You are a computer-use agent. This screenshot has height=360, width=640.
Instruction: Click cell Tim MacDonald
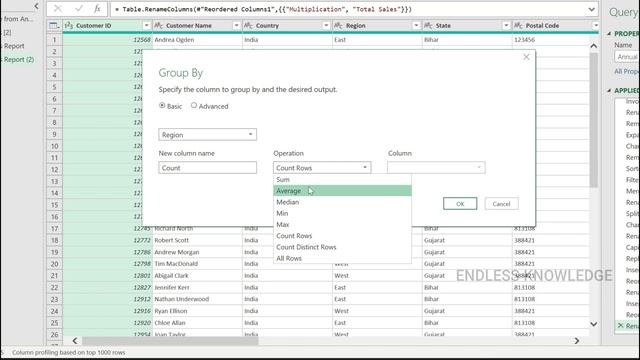tap(176, 264)
